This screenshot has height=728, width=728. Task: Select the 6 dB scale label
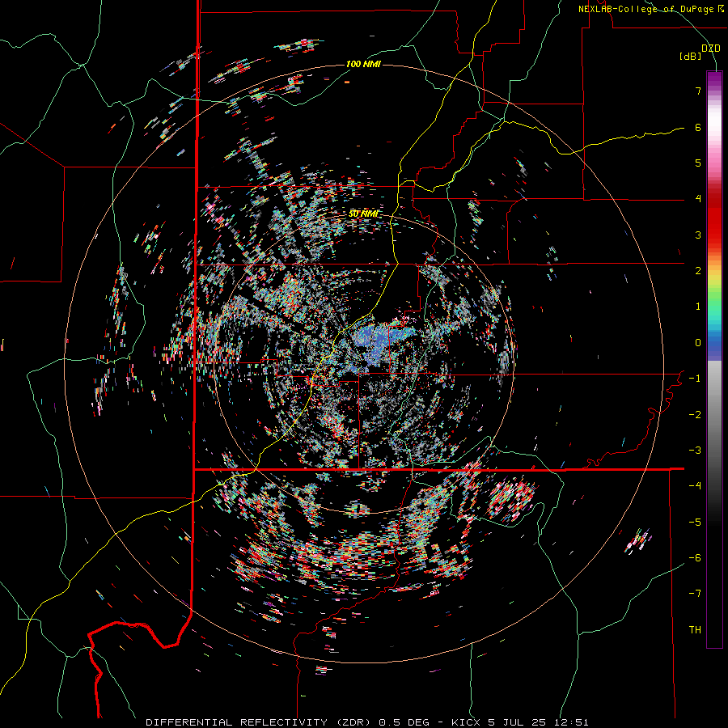(x=698, y=127)
